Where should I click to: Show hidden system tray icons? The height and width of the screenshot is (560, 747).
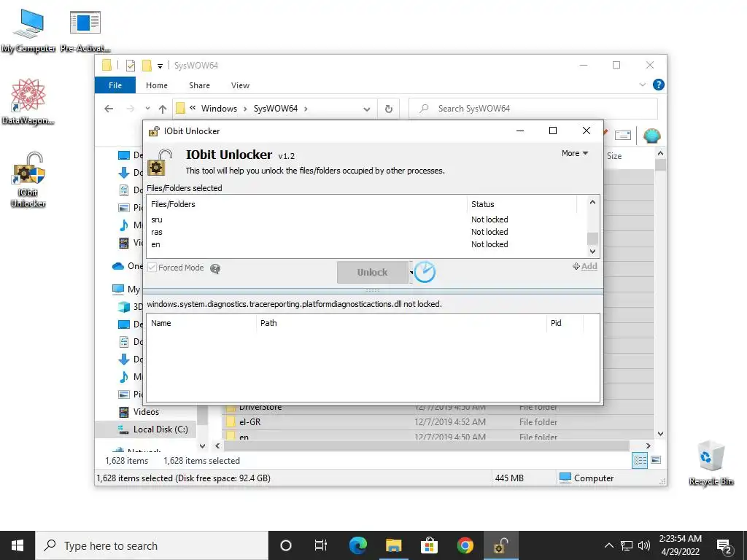[x=609, y=545]
